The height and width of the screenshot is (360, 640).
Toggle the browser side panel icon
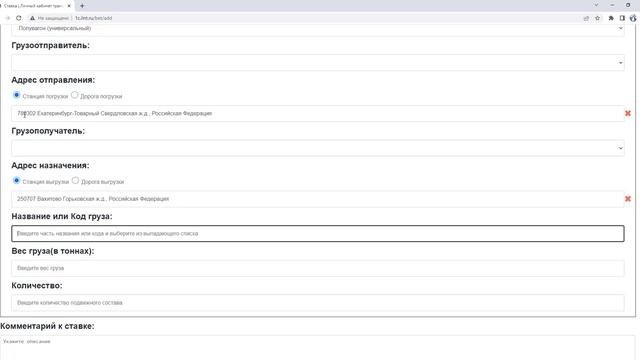point(622,18)
